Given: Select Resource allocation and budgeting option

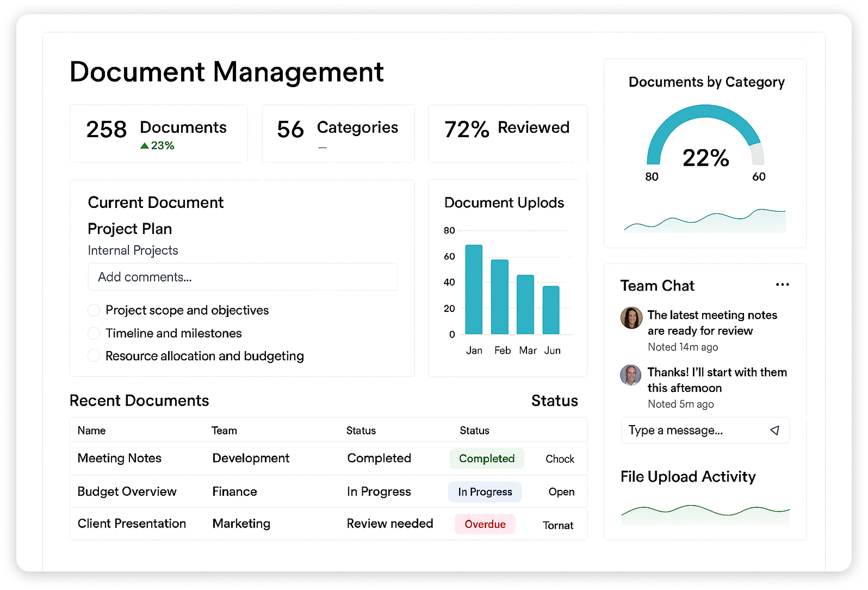Looking at the screenshot, I should pyautogui.click(x=94, y=356).
